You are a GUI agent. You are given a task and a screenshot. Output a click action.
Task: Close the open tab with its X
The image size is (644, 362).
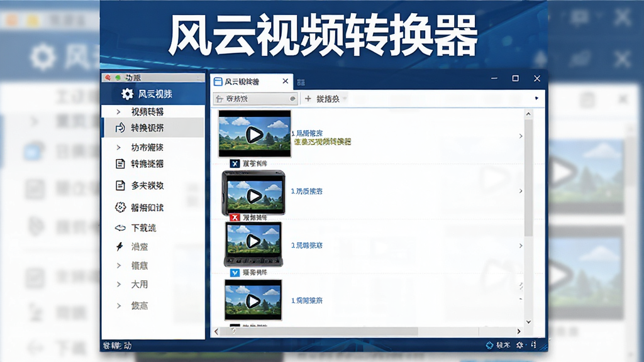[x=286, y=81]
